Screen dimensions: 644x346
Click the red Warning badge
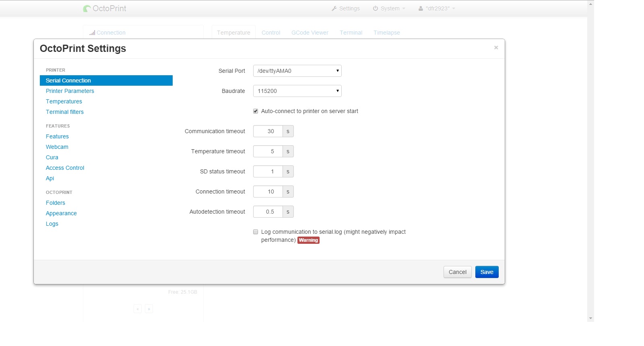point(308,240)
